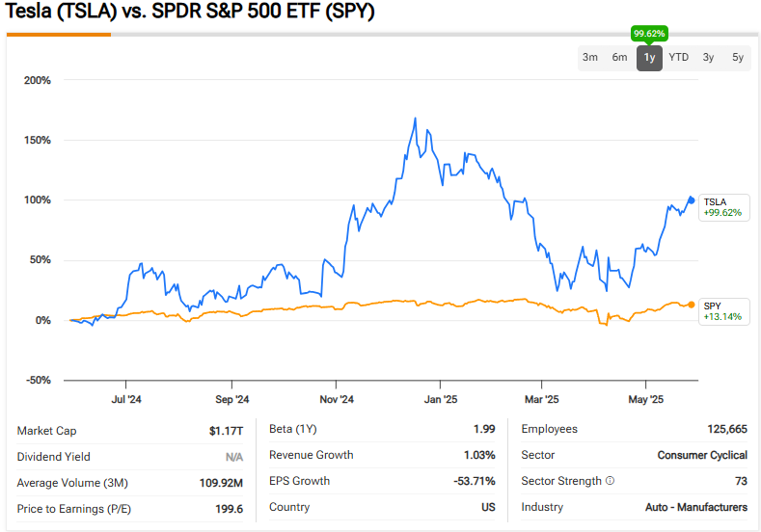Screen dimensions: 761x532
Task: Click the 100% y-axis label
Action: [x=38, y=199]
